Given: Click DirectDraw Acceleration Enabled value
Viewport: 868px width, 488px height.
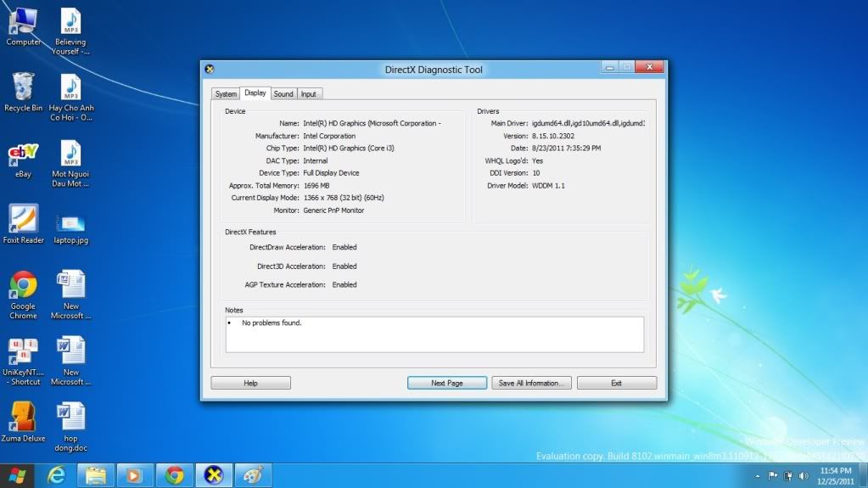Looking at the screenshot, I should point(344,247).
